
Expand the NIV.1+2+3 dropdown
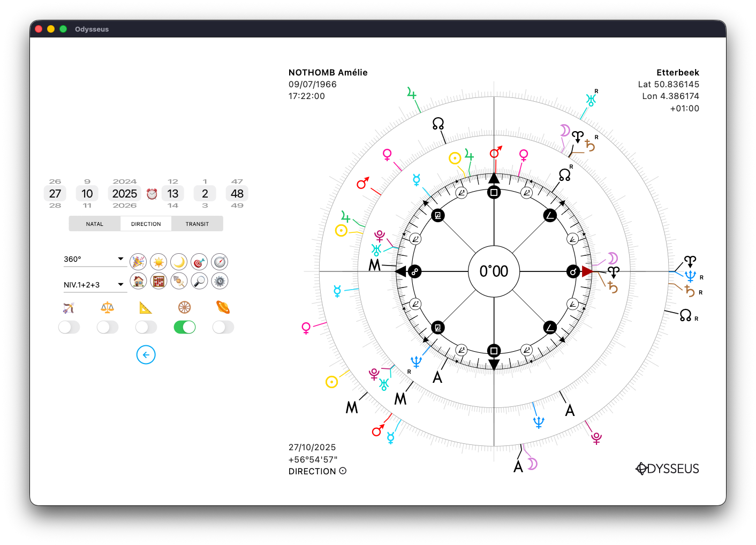(x=95, y=285)
